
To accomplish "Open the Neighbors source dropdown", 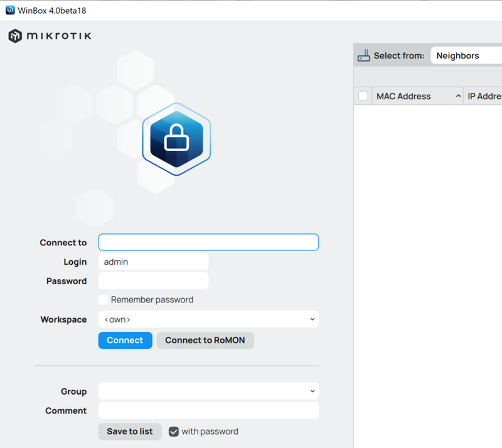I will (466, 55).
